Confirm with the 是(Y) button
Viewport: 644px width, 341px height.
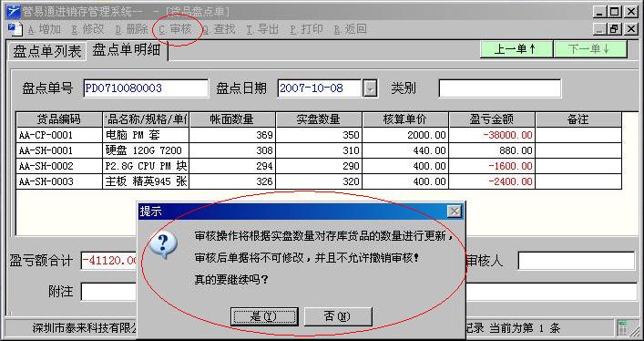[x=264, y=316]
